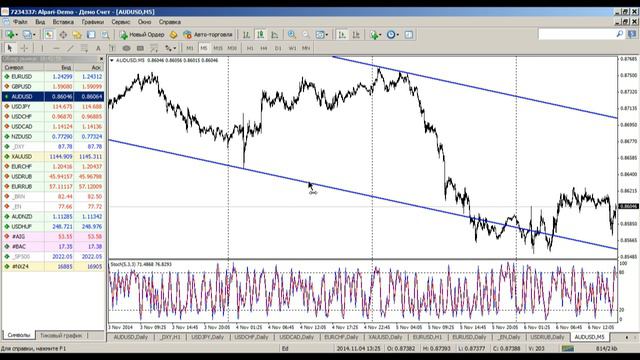
Task: Select the XAUUSD row in Market Watch
Action: [x=53, y=156]
